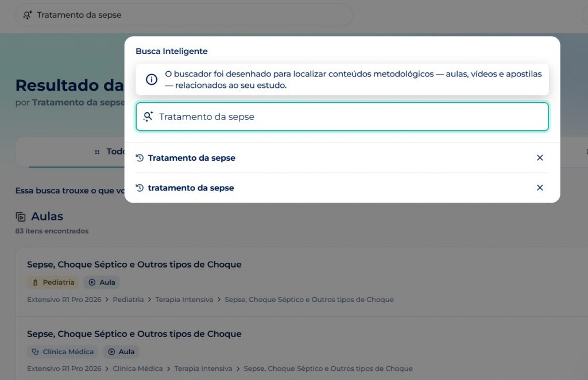Click the Aulas section icon

point(21,216)
